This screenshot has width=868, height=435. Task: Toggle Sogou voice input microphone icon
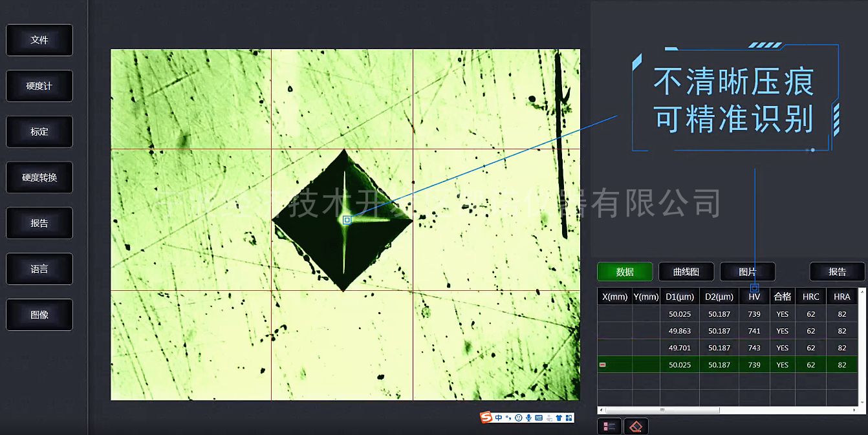[x=528, y=418]
